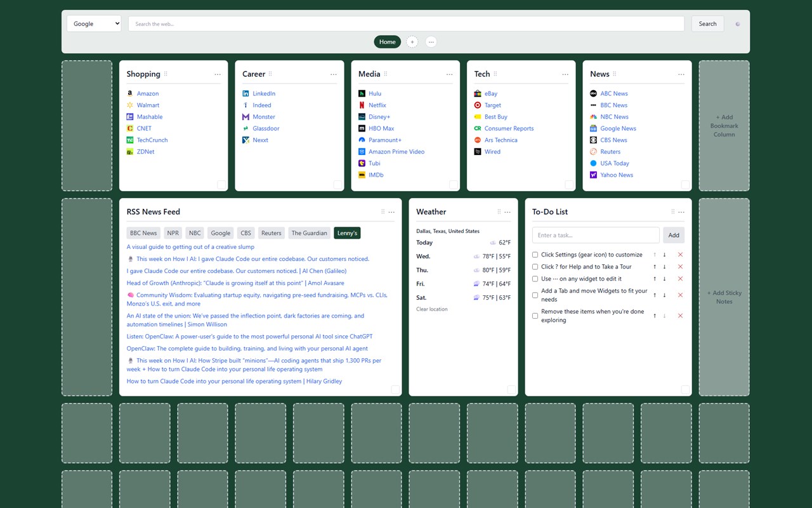Add a new tab with plus button
This screenshot has width=812, height=508.
[x=412, y=42]
